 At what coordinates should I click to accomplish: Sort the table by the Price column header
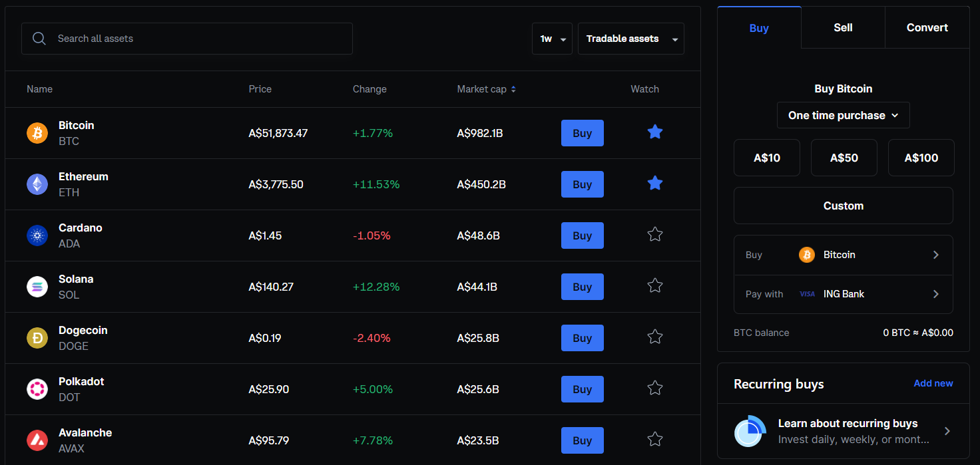click(260, 89)
